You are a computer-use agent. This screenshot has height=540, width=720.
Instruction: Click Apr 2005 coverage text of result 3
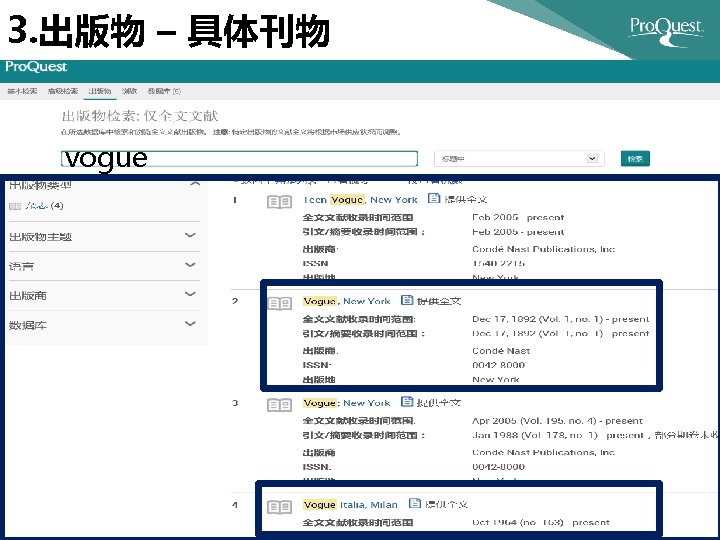tap(557, 421)
